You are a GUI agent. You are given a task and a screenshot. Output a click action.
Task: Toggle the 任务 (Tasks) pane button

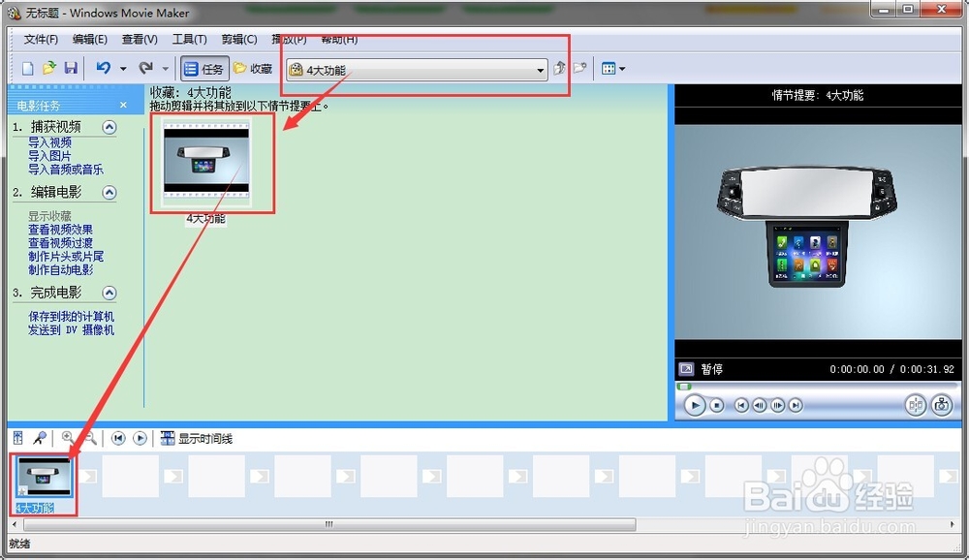coord(203,69)
